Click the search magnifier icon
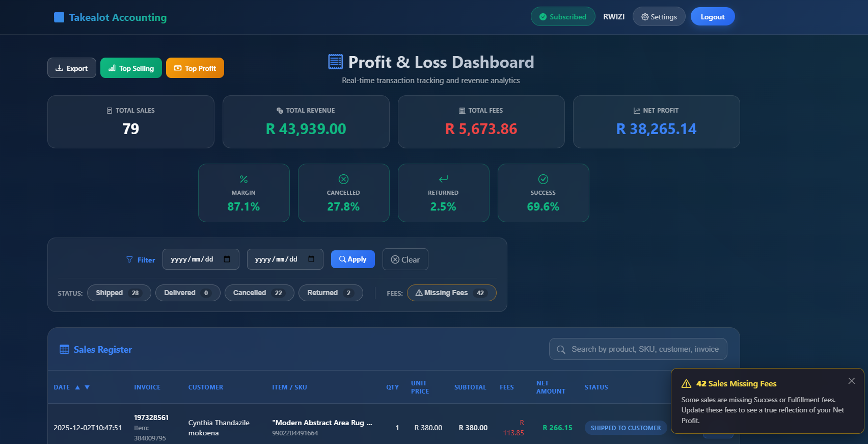868x444 pixels. click(x=561, y=350)
